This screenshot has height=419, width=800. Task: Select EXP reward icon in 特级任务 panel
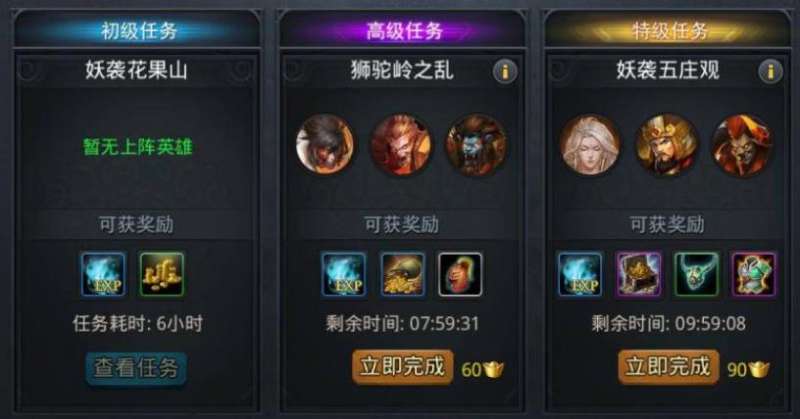(x=580, y=274)
